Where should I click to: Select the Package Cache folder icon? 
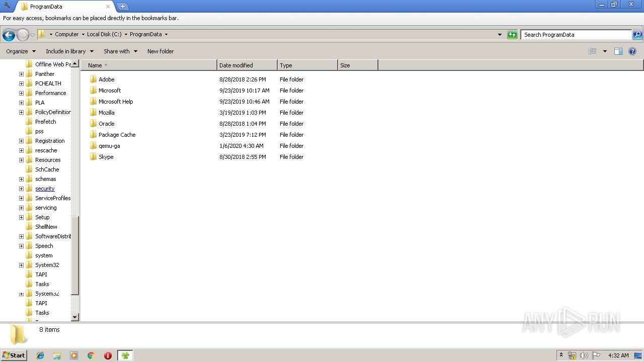[x=93, y=135]
